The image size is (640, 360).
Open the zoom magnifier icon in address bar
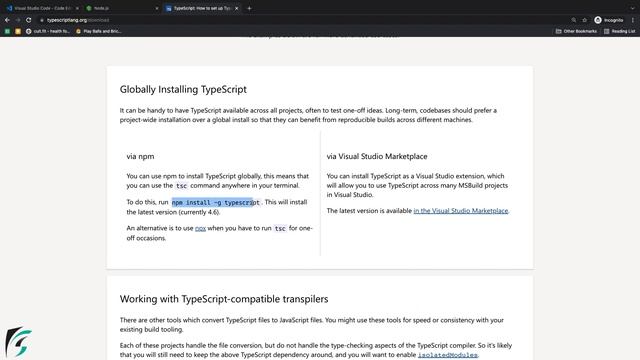point(573,20)
